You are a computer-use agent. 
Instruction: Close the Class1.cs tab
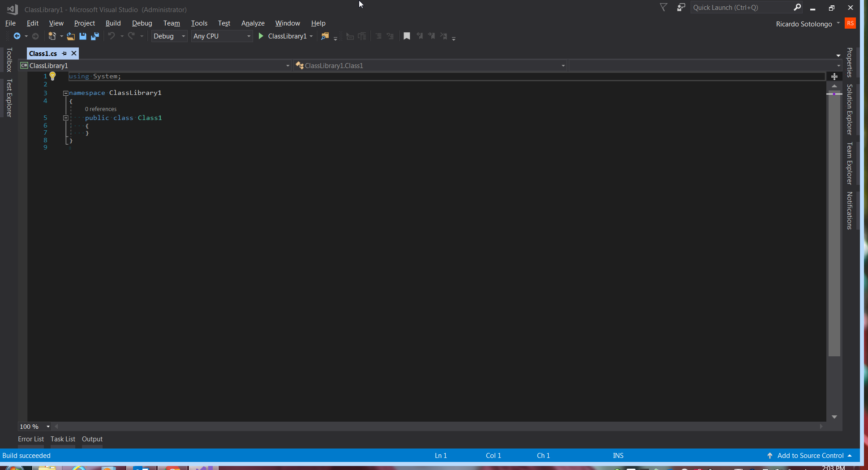click(x=74, y=54)
